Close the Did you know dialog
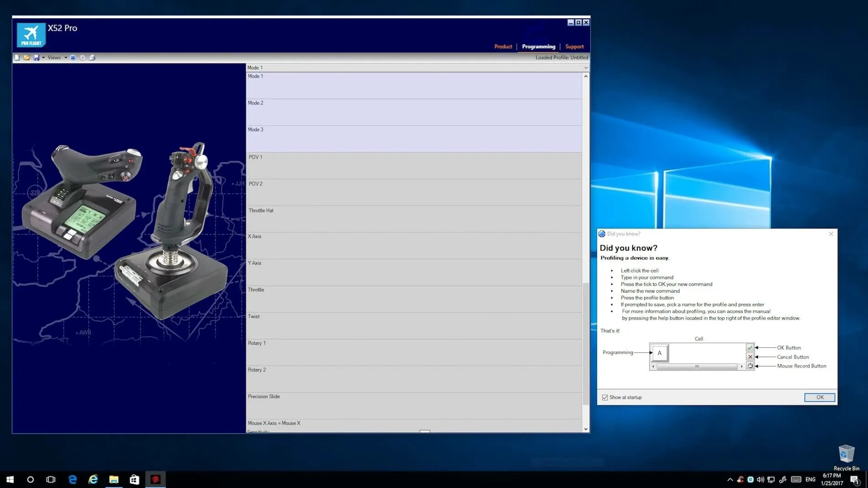The width and height of the screenshot is (868, 488). click(x=831, y=234)
